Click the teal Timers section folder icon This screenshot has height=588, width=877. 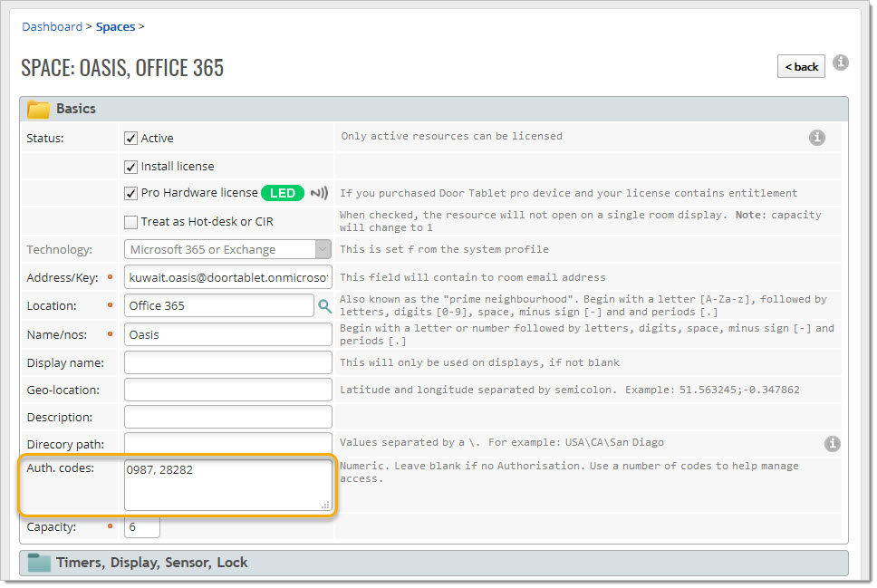coord(38,563)
